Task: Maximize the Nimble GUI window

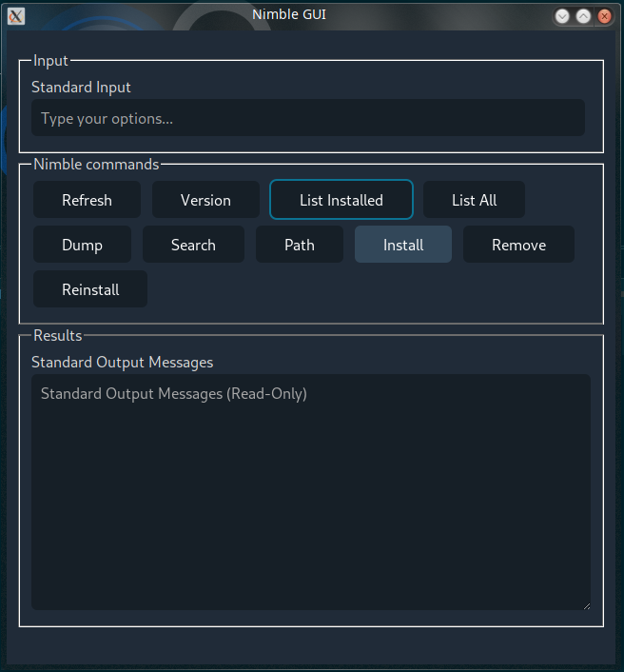Action: [583, 16]
